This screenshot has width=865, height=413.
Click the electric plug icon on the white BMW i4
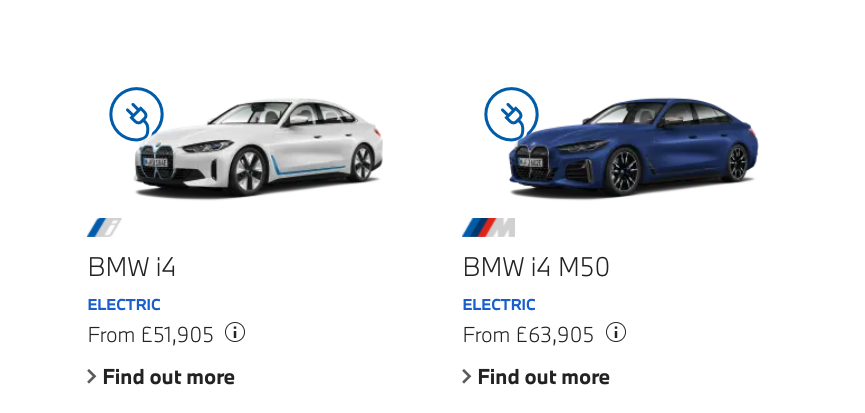(x=136, y=114)
